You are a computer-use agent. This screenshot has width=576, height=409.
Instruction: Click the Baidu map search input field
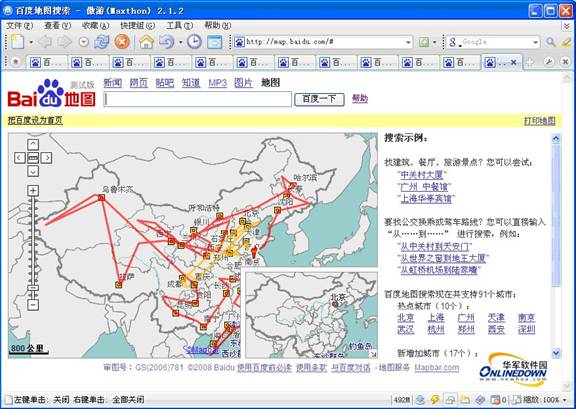click(x=198, y=99)
